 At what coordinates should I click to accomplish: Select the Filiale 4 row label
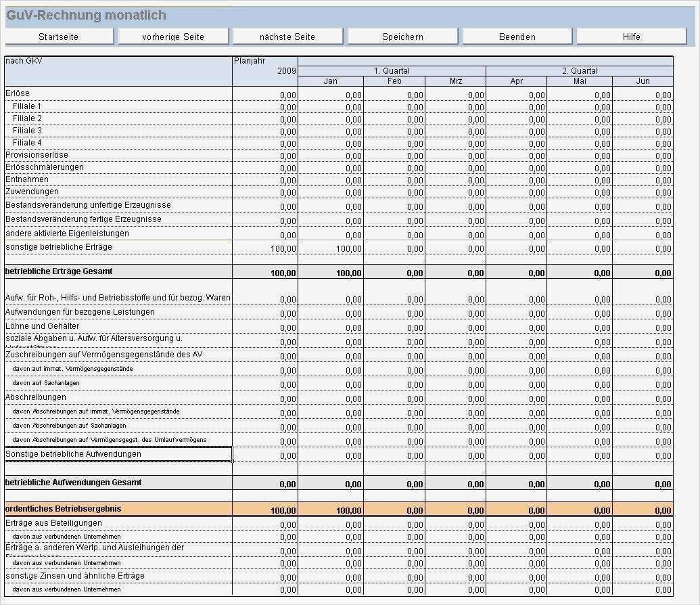[x=27, y=143]
